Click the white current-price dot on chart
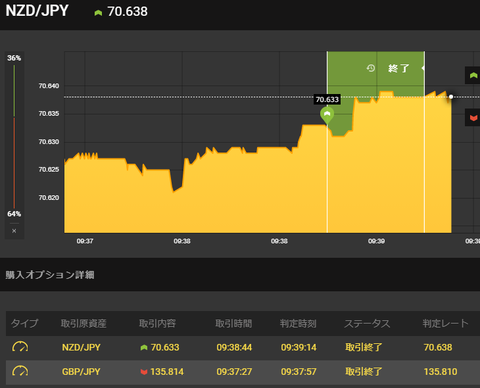 pyautogui.click(x=451, y=97)
